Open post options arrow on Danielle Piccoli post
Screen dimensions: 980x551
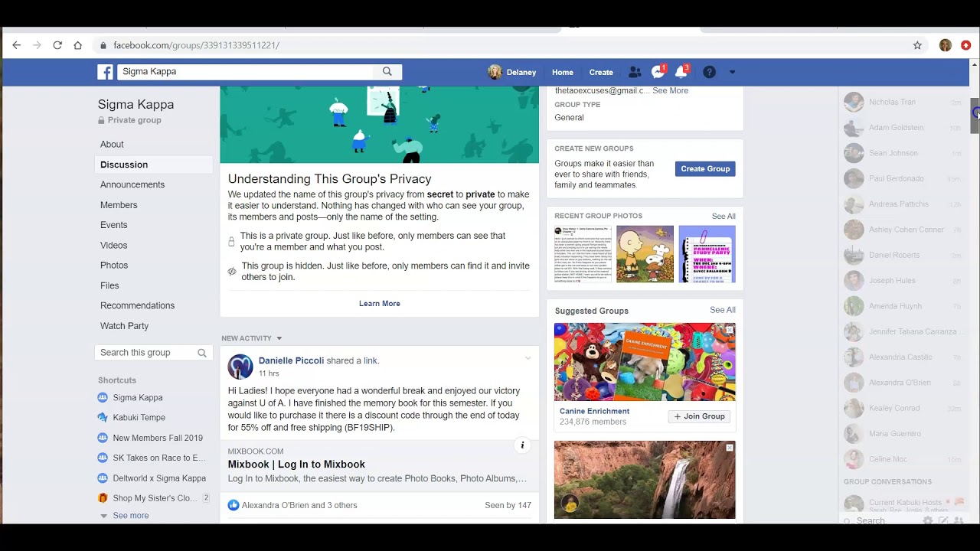(x=528, y=358)
